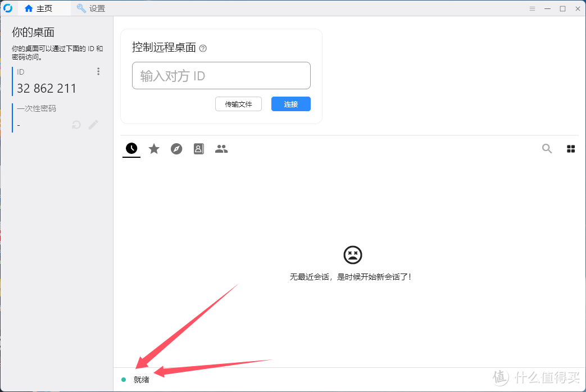Change the peer view layout grid icon
Viewport: 586px width, 392px height.
pyautogui.click(x=571, y=148)
